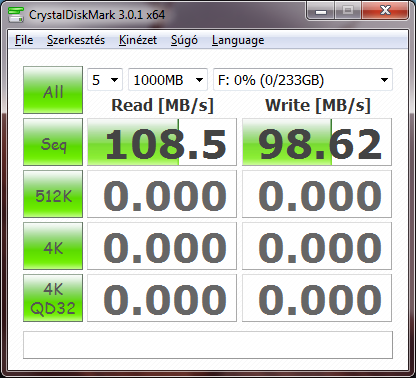Click the 512K read result 0.000
Viewport: 416px width, 378px height.
tap(162, 194)
